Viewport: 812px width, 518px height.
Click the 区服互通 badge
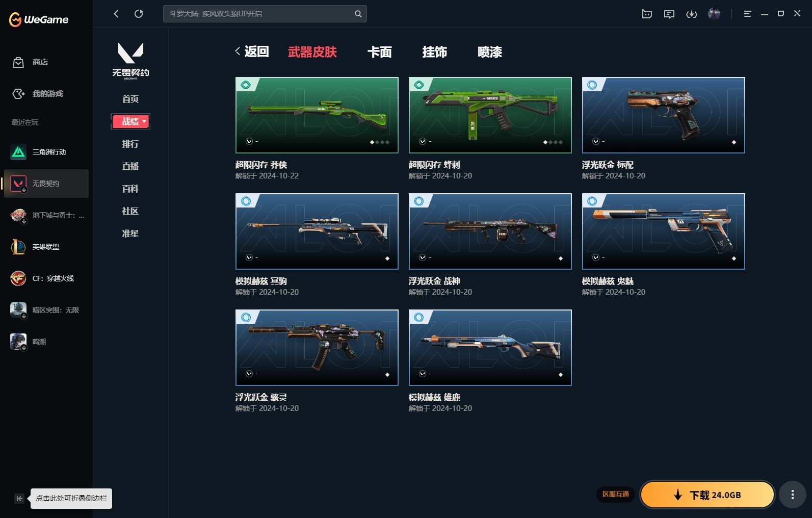tap(615, 494)
